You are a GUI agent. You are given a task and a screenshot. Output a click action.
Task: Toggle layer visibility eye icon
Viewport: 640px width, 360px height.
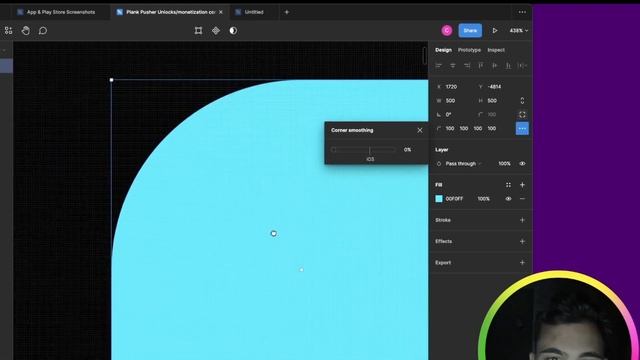pyautogui.click(x=522, y=164)
